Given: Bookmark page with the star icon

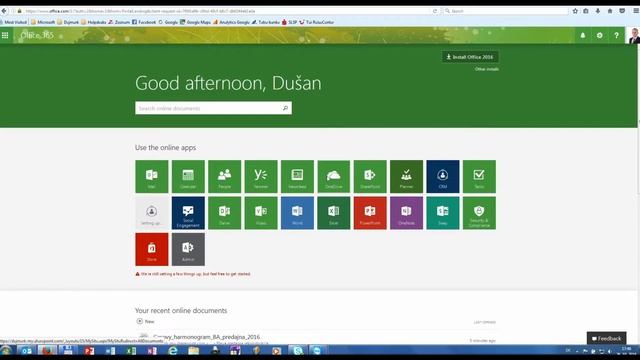Looking at the screenshot, I should [x=575, y=11].
